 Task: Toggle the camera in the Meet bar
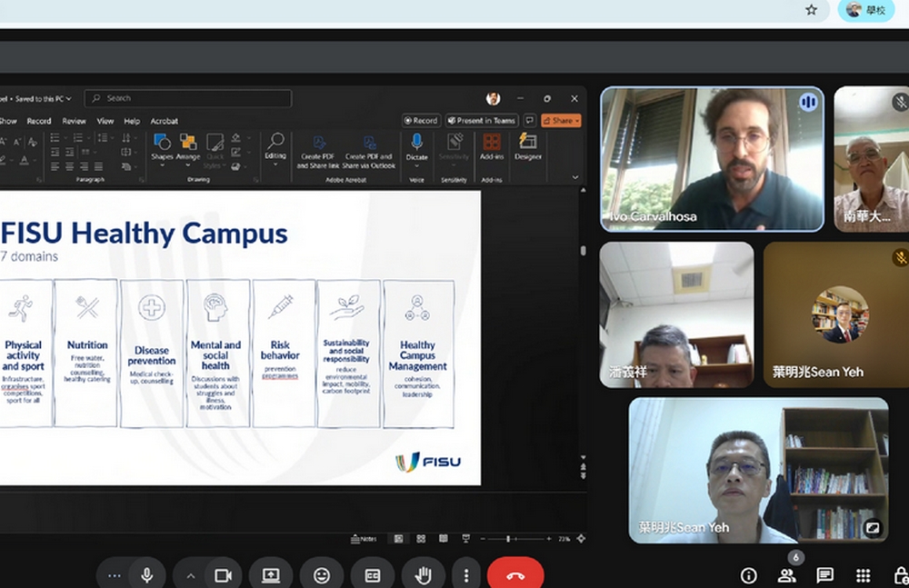pyautogui.click(x=224, y=575)
